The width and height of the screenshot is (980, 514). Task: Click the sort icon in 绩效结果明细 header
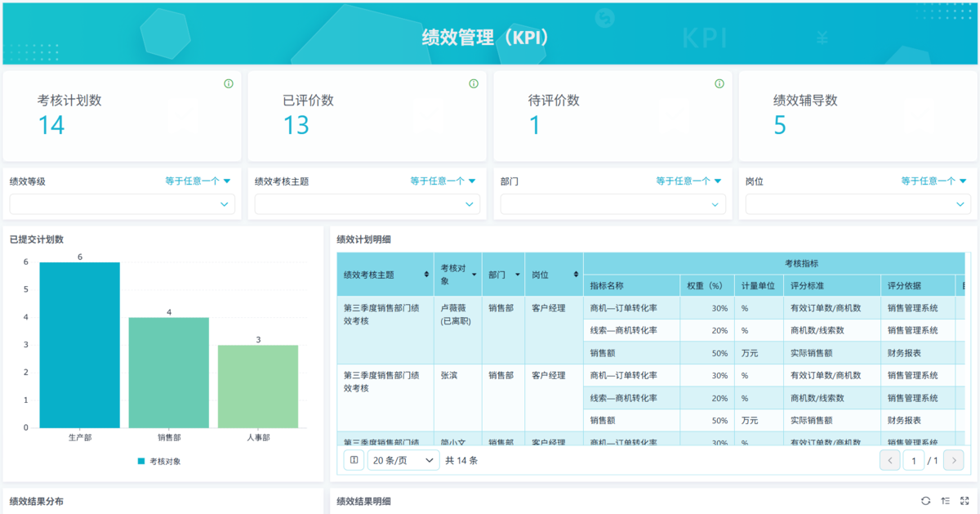945,501
